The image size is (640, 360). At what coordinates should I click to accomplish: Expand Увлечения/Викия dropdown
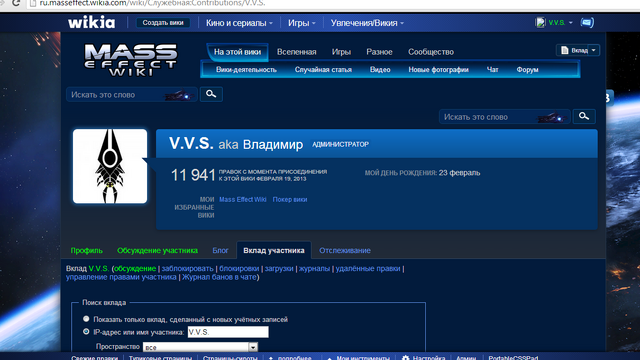coord(367,23)
